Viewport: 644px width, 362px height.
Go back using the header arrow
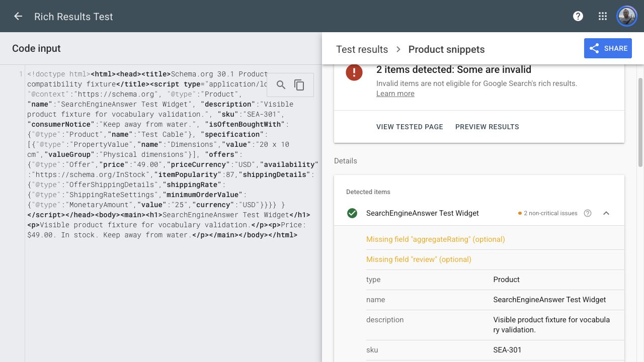[18, 16]
